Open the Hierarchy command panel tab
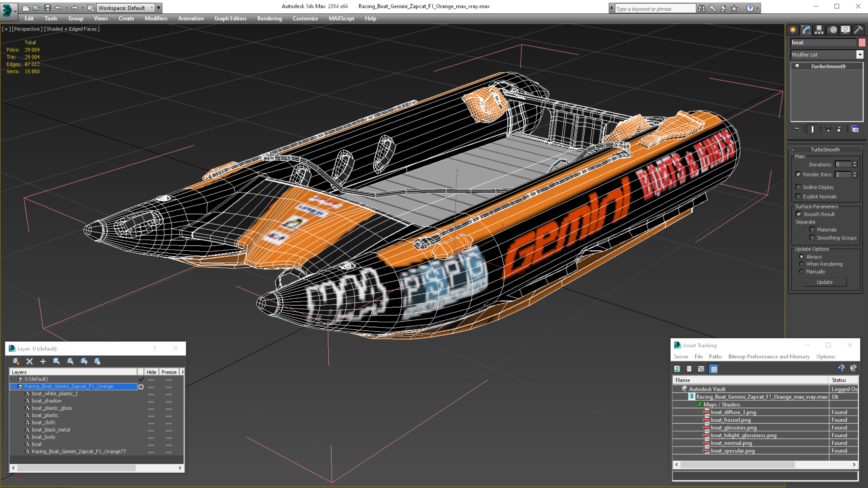This screenshot has height=488, width=868. [x=819, y=30]
